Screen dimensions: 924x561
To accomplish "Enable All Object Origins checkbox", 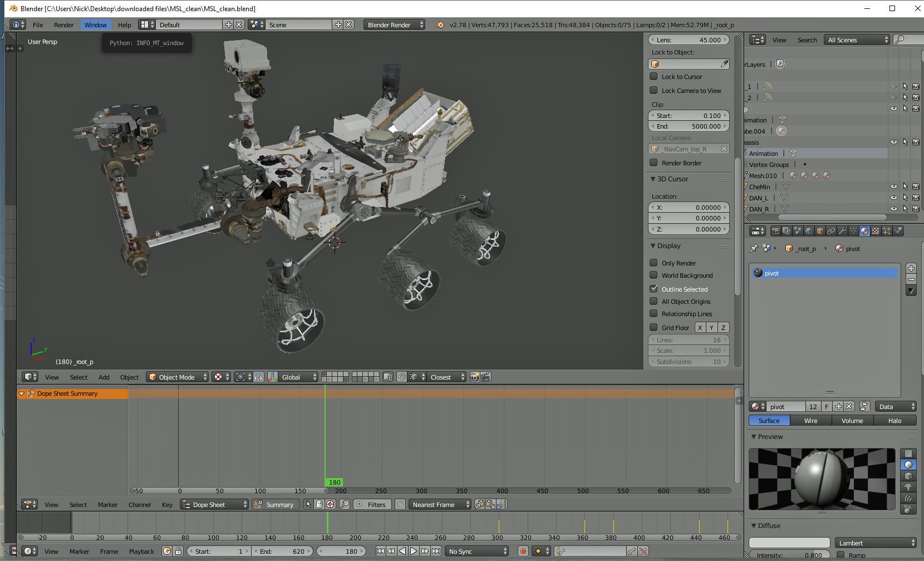I will pyautogui.click(x=654, y=301).
